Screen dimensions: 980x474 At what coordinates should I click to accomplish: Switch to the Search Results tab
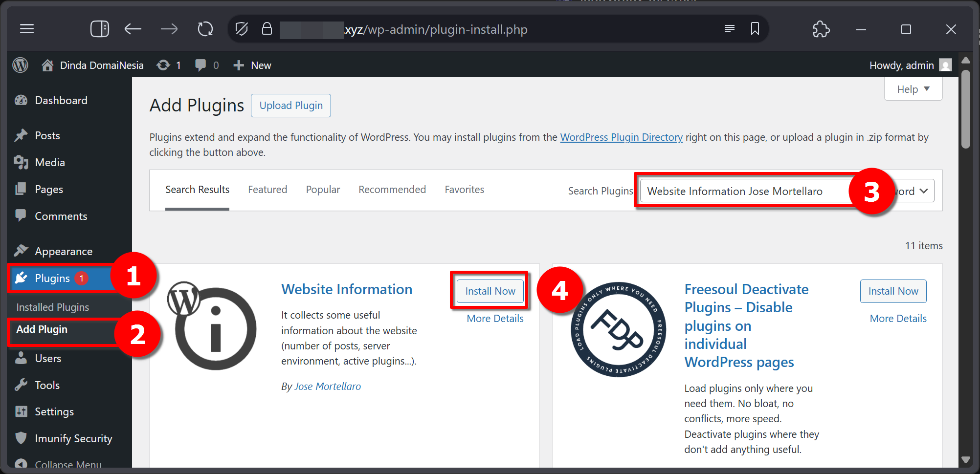coord(197,190)
